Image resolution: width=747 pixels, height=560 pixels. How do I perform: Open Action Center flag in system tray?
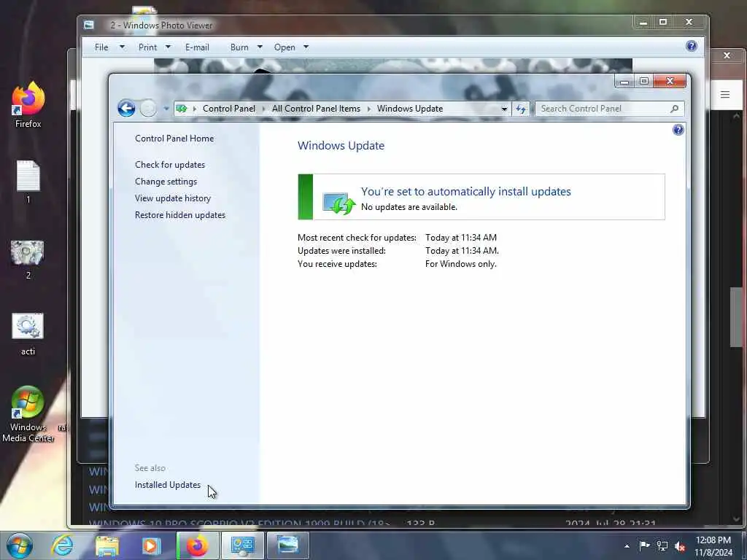(645, 545)
